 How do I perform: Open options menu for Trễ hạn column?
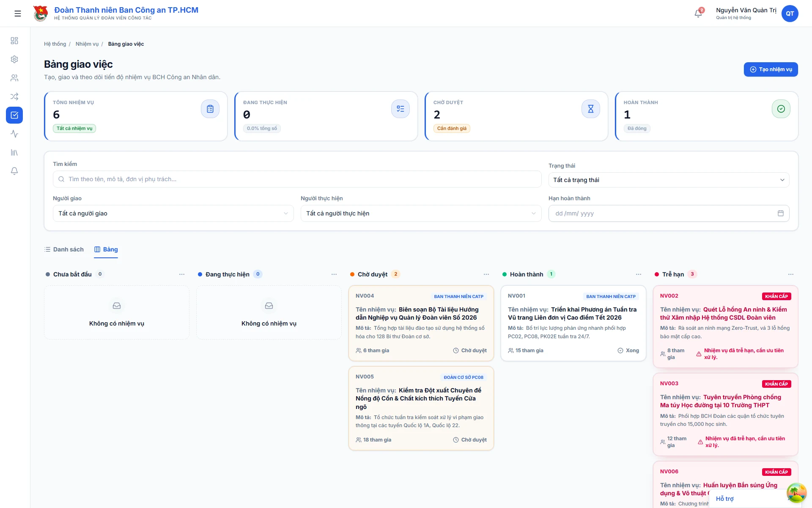(x=791, y=274)
